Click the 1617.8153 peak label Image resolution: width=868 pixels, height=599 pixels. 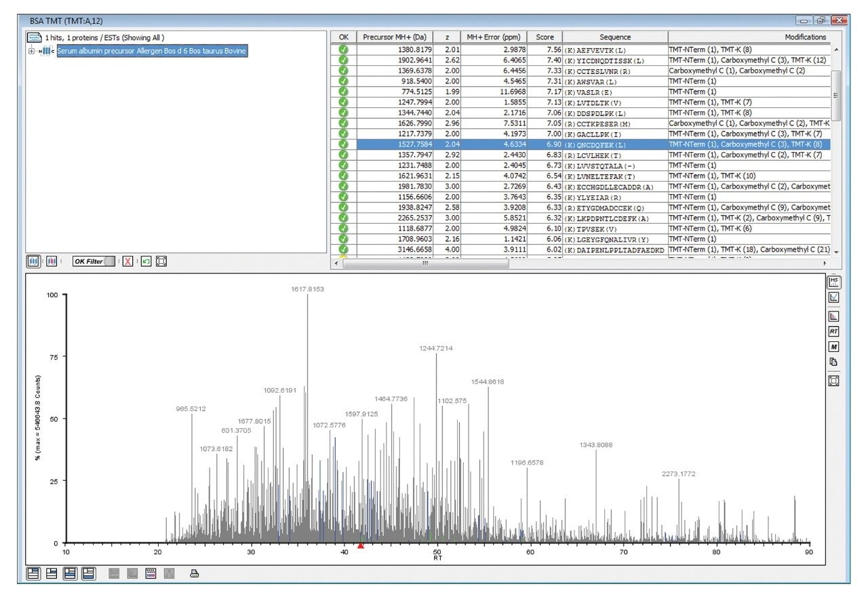[307, 289]
